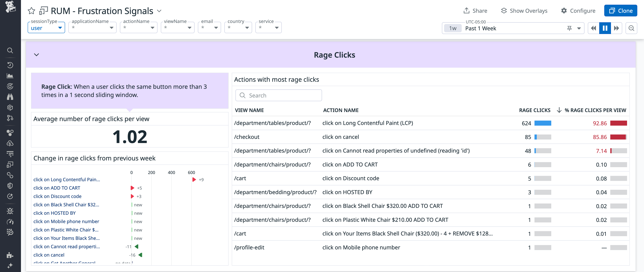Screen dimensions: 644x272
Task: Favorite the dashboard via the star icon
Action: pos(32,11)
